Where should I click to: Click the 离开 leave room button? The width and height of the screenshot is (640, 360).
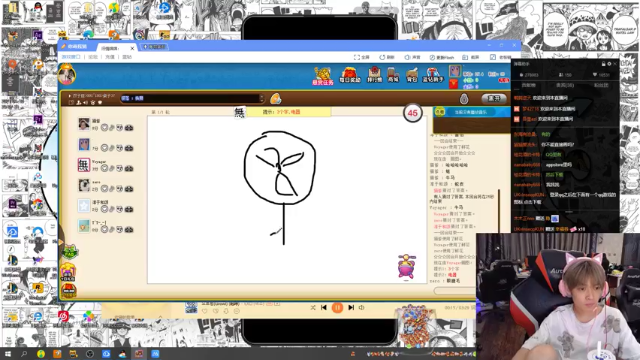coord(494,98)
